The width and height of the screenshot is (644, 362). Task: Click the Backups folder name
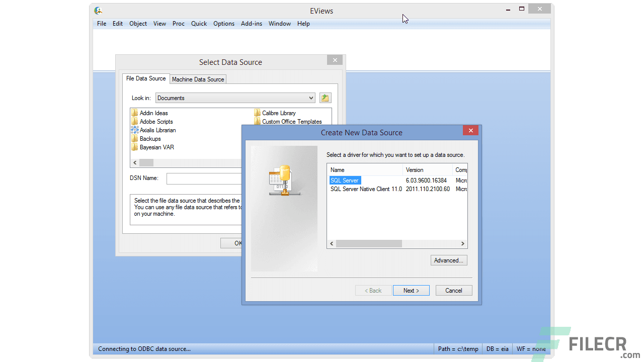point(150,139)
